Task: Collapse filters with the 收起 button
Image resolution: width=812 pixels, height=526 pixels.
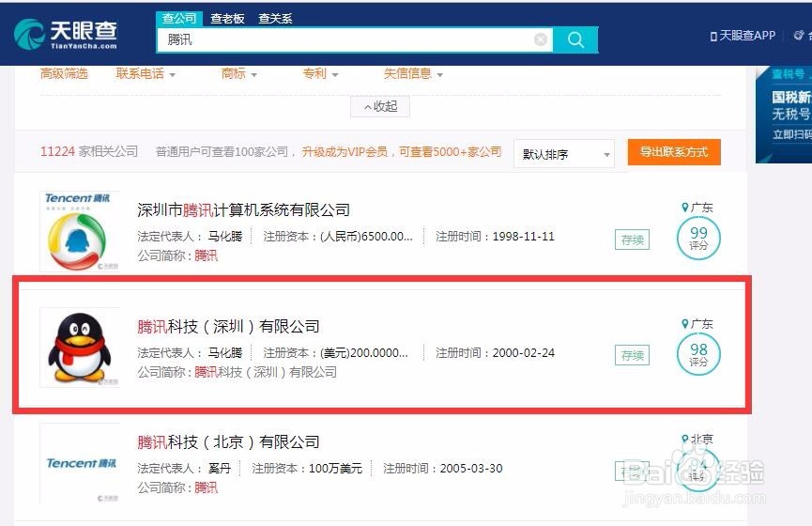Action: 380,107
